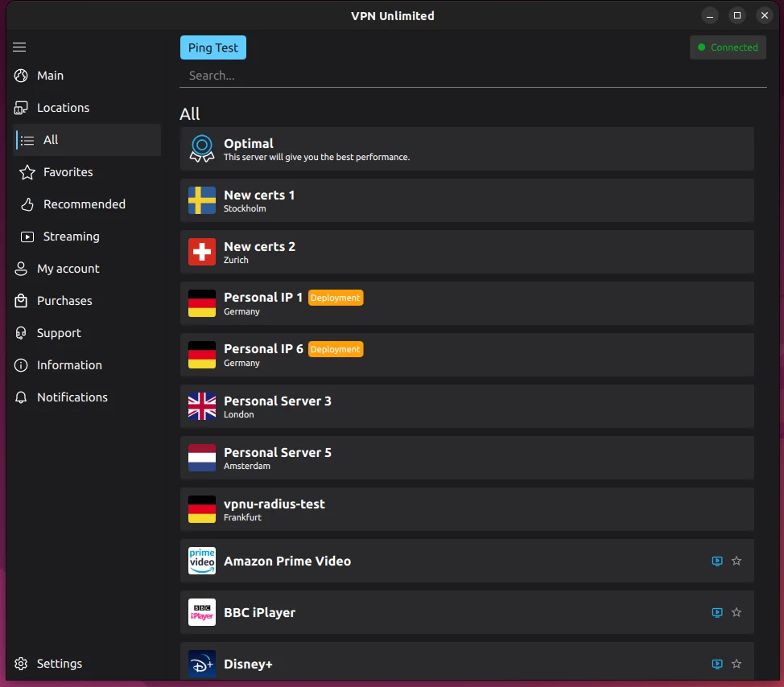Open the Streaming server list
Viewport: 784px width, 687px height.
pos(71,237)
